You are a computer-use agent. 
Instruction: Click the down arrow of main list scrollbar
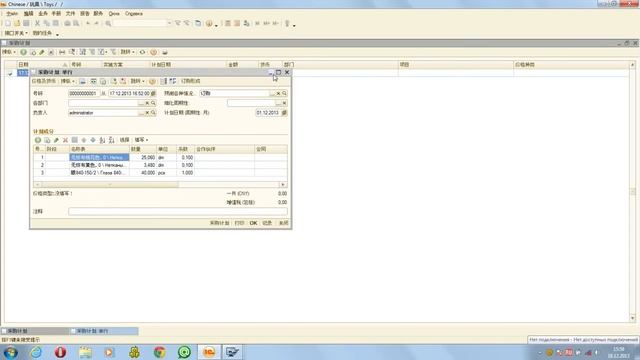[632, 318]
